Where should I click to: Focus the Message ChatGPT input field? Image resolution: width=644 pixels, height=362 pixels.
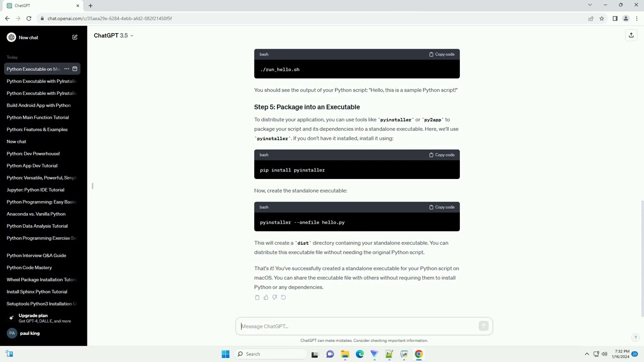click(358, 326)
